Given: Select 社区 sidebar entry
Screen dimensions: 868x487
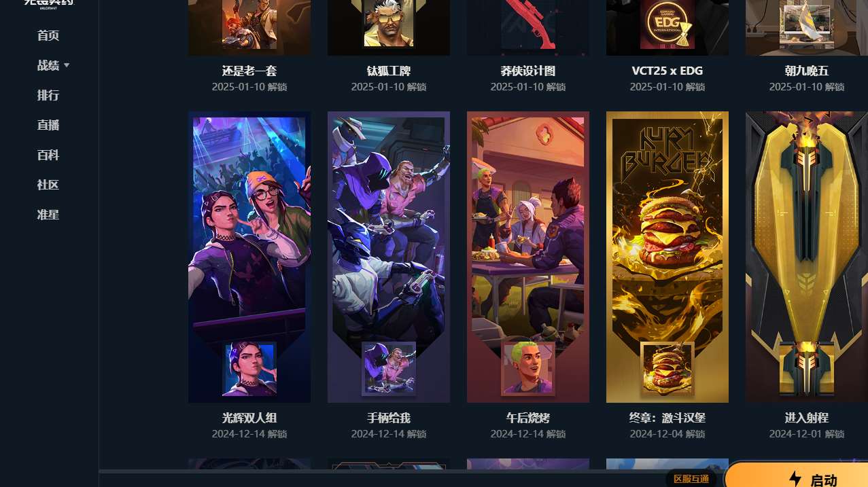Looking at the screenshot, I should [48, 185].
